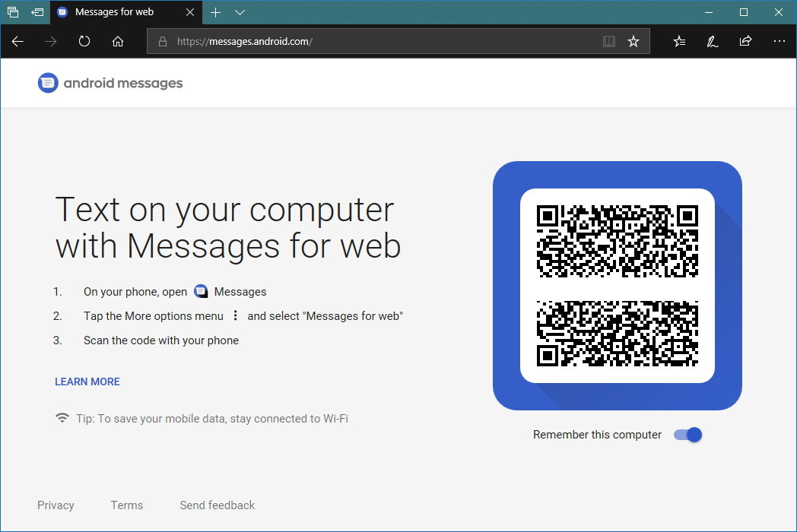
Task: Open the browser Home page
Action: pyautogui.click(x=117, y=41)
